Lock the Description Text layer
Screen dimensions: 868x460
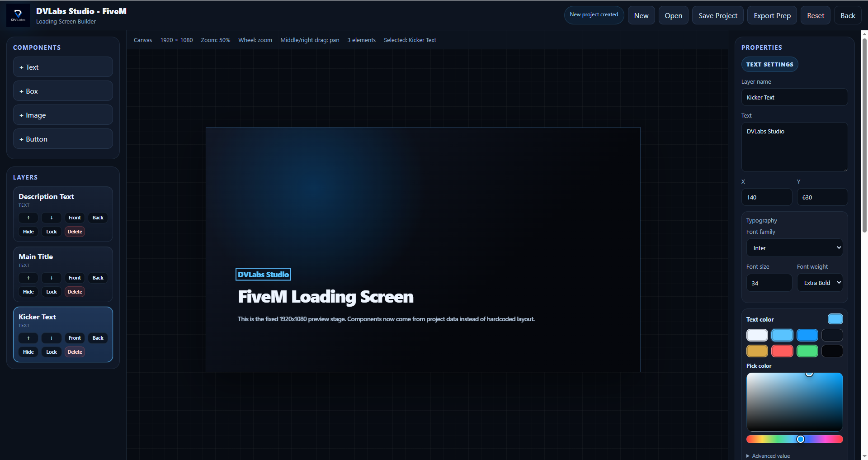point(52,232)
